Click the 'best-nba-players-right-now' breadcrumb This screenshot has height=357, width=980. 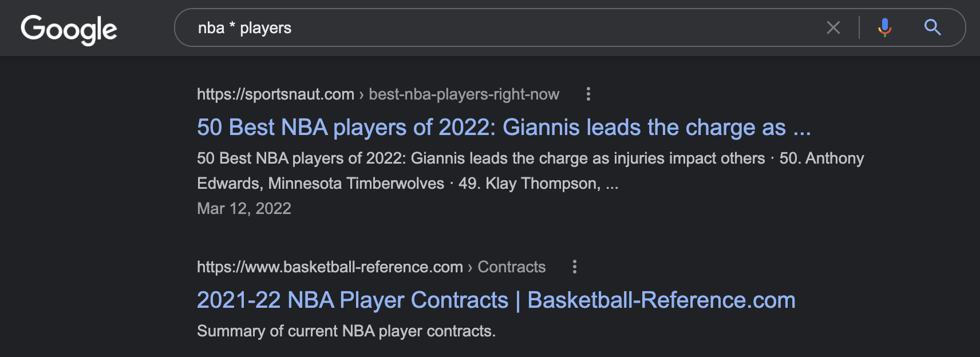pyautogui.click(x=464, y=94)
